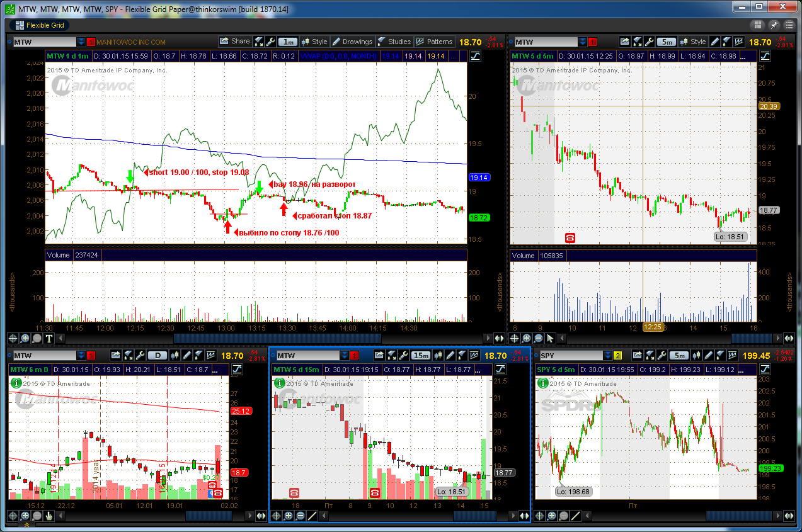Screen dimensions: 802x532
Task: Open chart settings wrench on main MTW chart
Action: [x=272, y=42]
